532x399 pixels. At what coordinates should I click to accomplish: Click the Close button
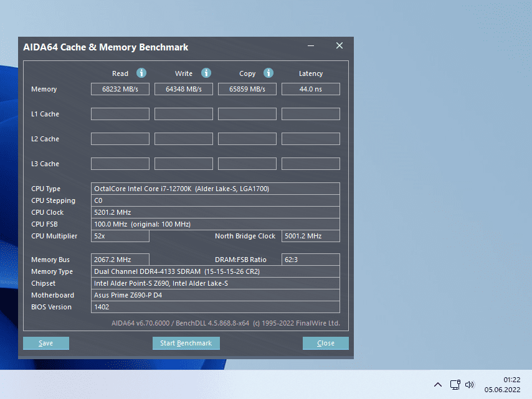pyautogui.click(x=325, y=343)
